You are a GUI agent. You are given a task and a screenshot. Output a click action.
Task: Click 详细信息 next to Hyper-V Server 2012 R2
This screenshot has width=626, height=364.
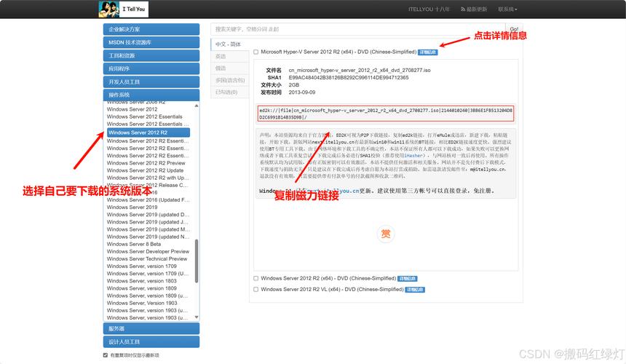pos(427,52)
